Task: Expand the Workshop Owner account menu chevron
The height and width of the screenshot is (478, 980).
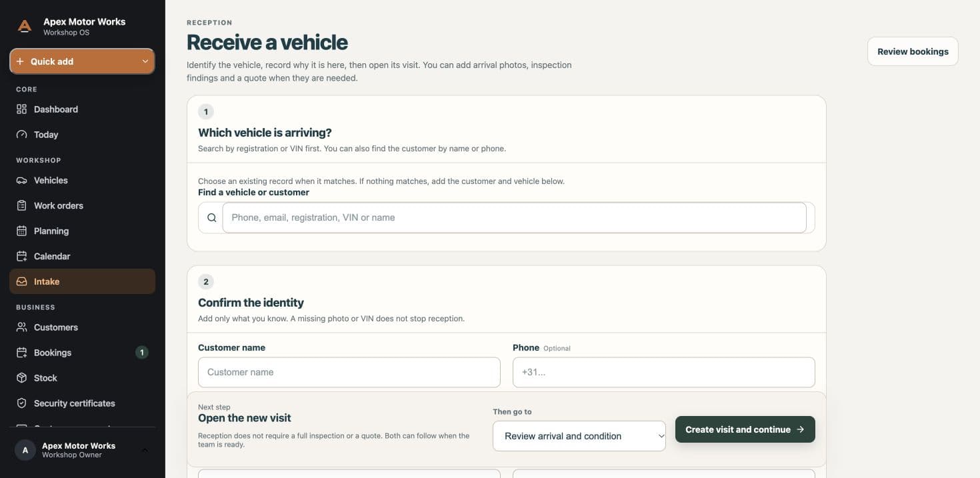Action: (145, 451)
